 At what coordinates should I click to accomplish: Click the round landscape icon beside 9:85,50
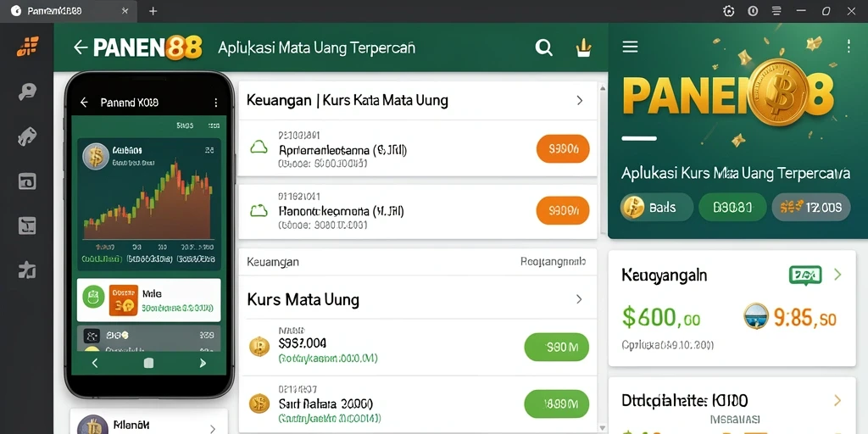[756, 316]
